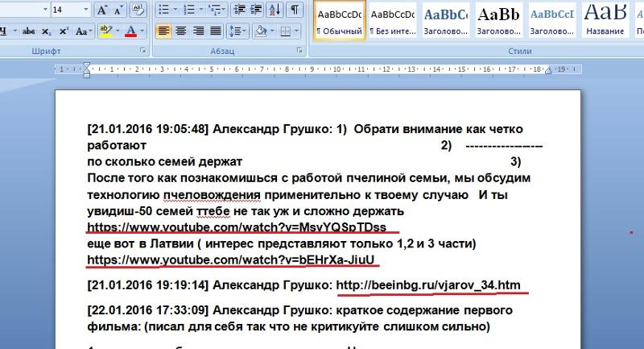This screenshot has height=349, width=644.
Task: Apply bulleted list
Action: click(163, 10)
